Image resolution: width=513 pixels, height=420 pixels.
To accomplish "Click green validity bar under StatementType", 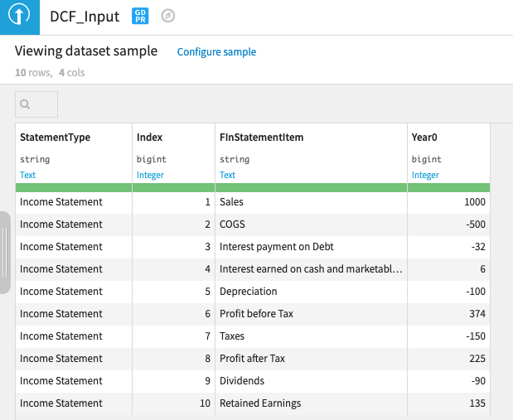I will click(74, 187).
